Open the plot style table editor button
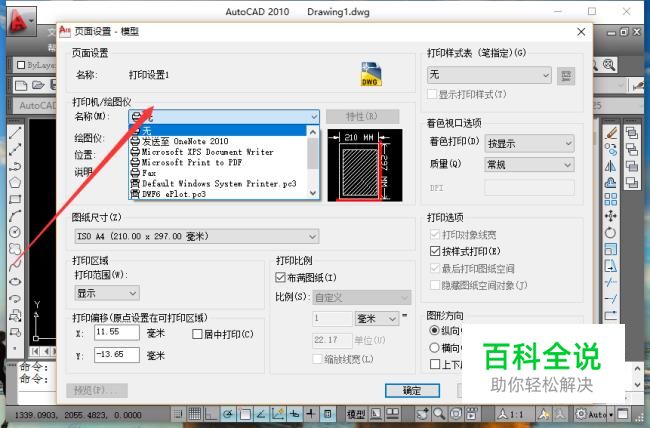Screen dimensions: 650x428 [x=566, y=76]
